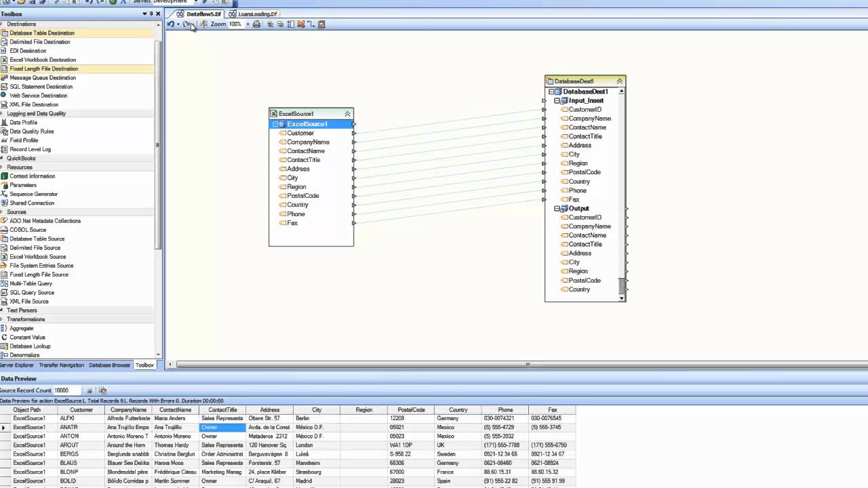Open Server Explorer panel tab
This screenshot has width=868, height=488.
pyautogui.click(x=17, y=365)
